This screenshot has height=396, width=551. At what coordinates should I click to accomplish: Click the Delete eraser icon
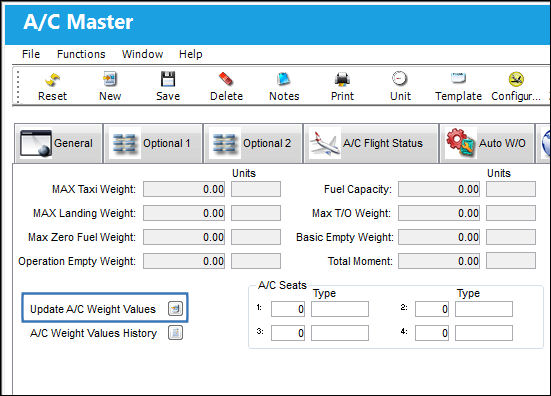pos(226,79)
